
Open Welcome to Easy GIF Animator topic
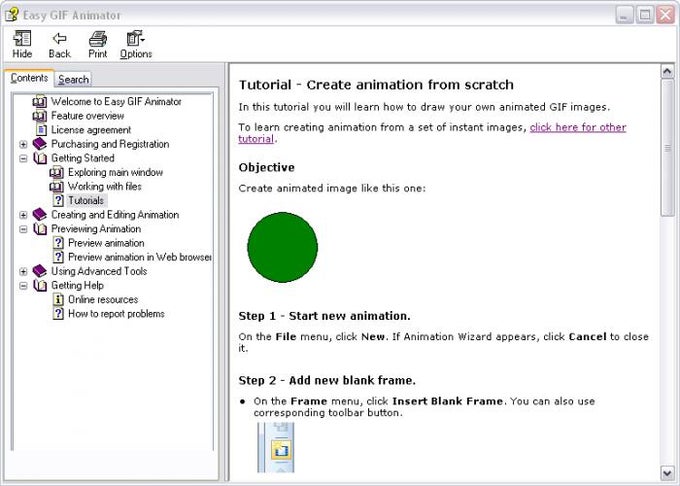pos(116,101)
